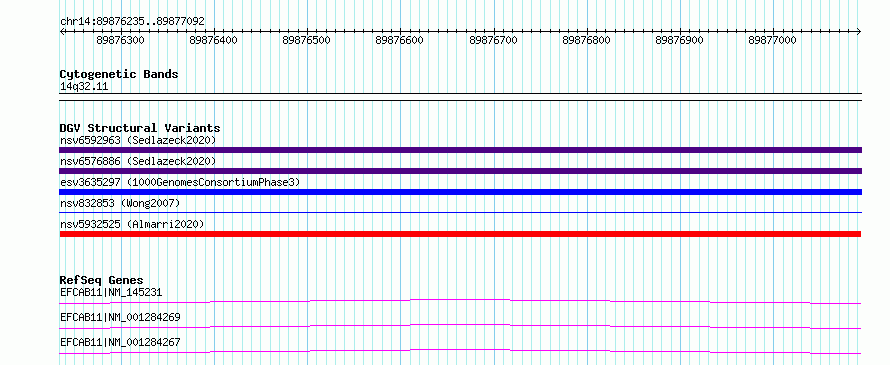Click the purple bar under nsv6576886

click(x=460, y=171)
